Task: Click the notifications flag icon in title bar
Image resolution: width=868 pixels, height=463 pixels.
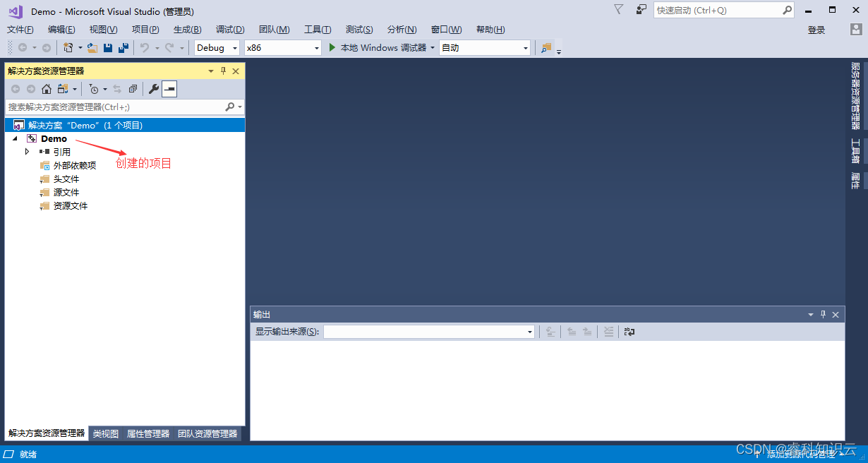Action: pyautogui.click(x=618, y=9)
